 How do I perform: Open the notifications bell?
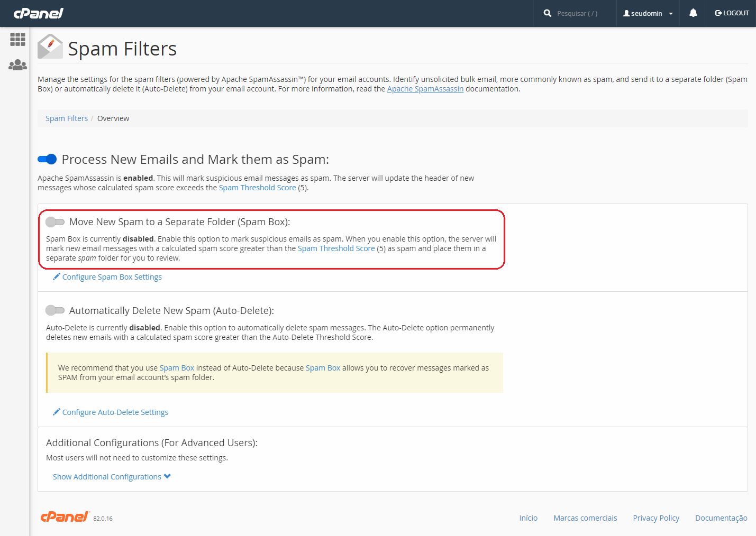[x=693, y=13]
